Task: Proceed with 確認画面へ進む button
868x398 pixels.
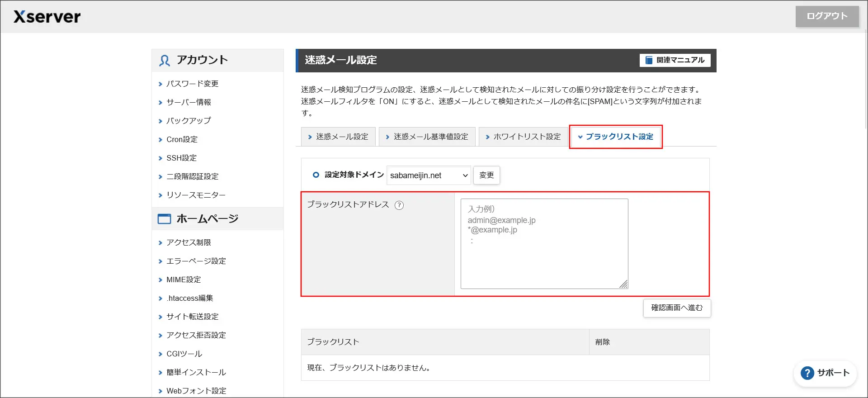Action: [x=677, y=308]
